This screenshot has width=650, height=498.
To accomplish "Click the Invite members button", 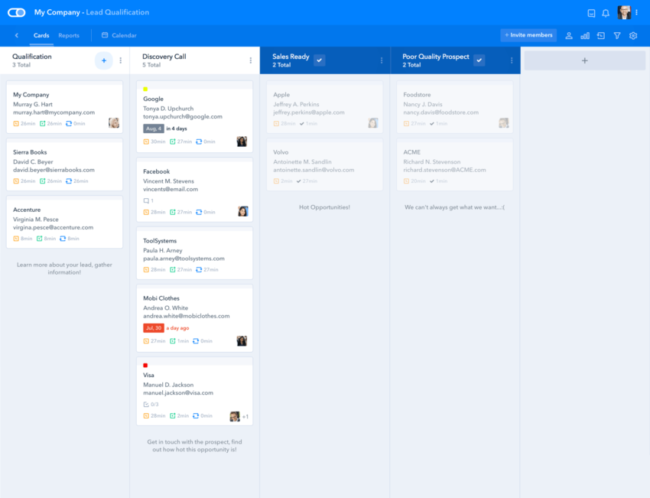I will tap(528, 36).
